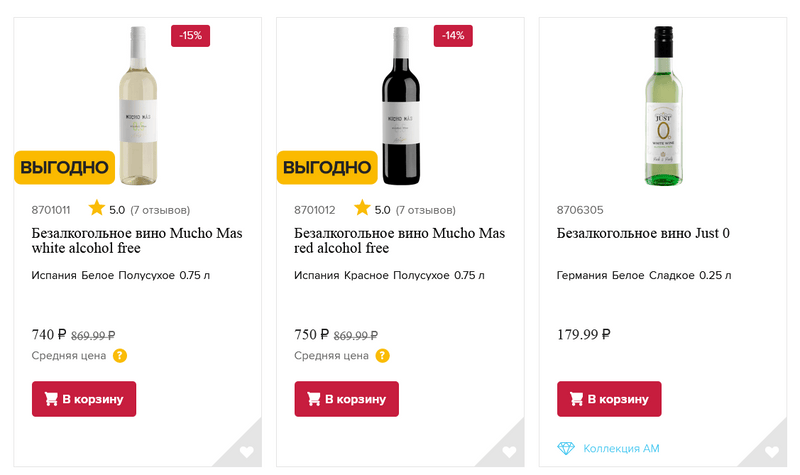
Task: Click the star rating icon on Mucho Mas white
Action: (96, 209)
